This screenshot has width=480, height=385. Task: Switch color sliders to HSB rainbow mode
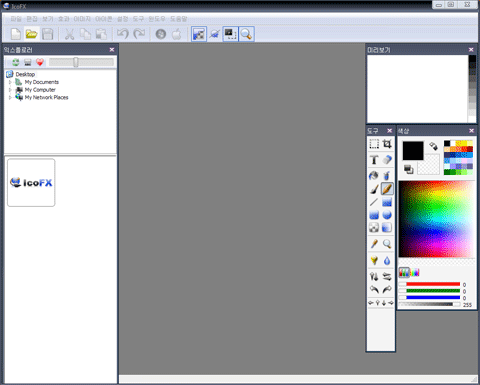[x=415, y=273]
